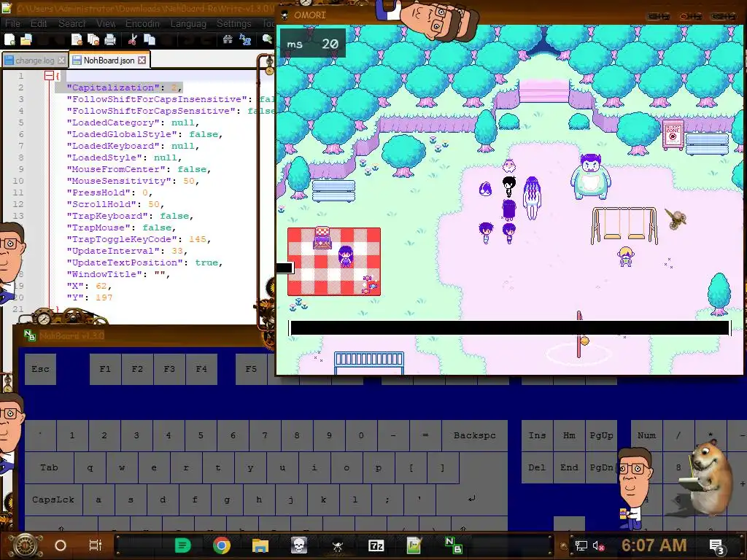Open the View menu
747x560 pixels.
pos(106,23)
